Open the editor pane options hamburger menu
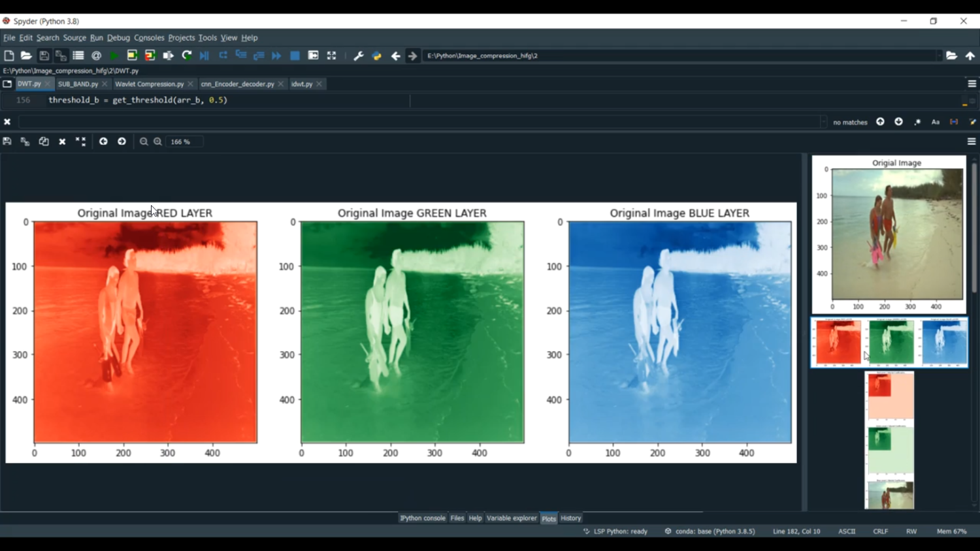This screenshot has height=551, width=980. point(972,84)
